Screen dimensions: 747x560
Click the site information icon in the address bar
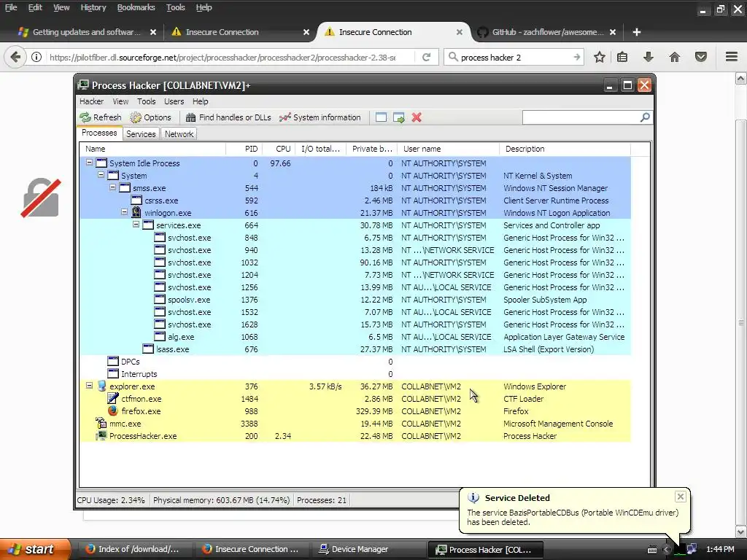pyautogui.click(x=36, y=57)
